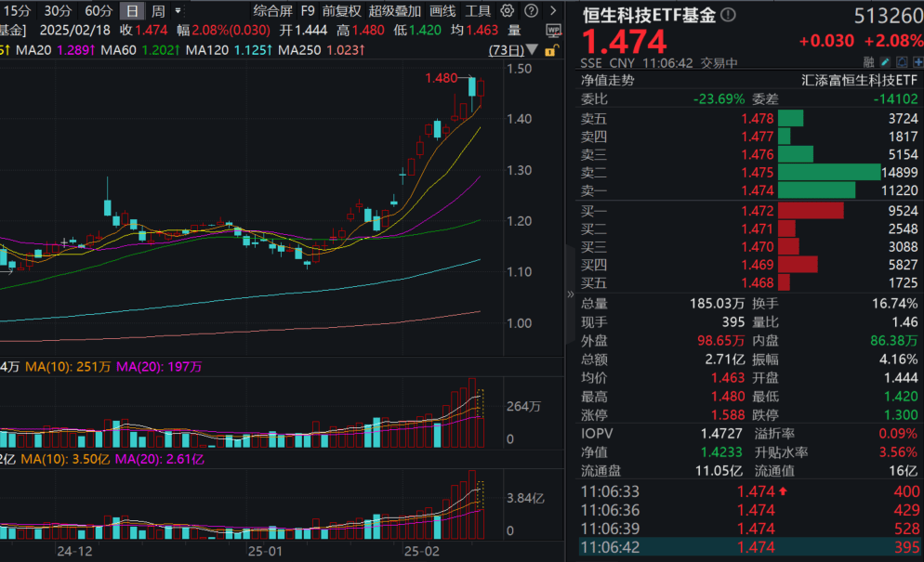Open the price alert bell icon
Screen dimensions: 924x562
tap(902, 61)
